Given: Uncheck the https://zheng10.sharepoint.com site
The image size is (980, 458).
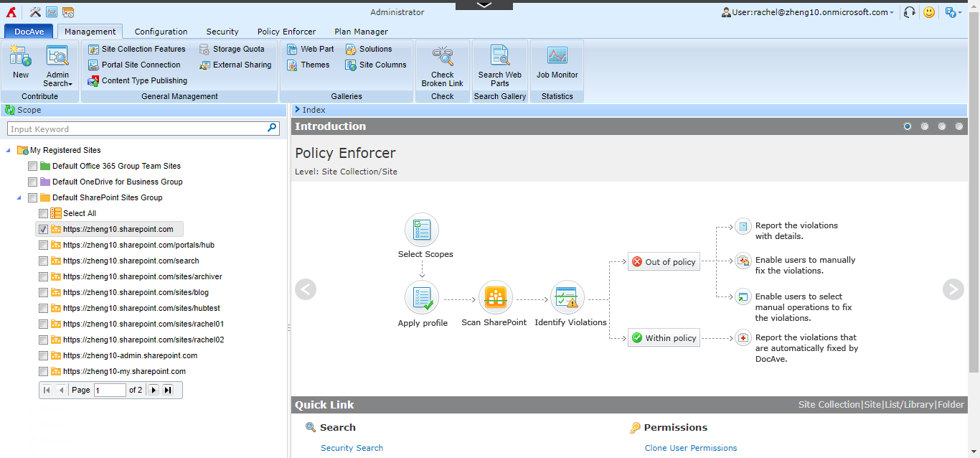Looking at the screenshot, I should click(43, 229).
